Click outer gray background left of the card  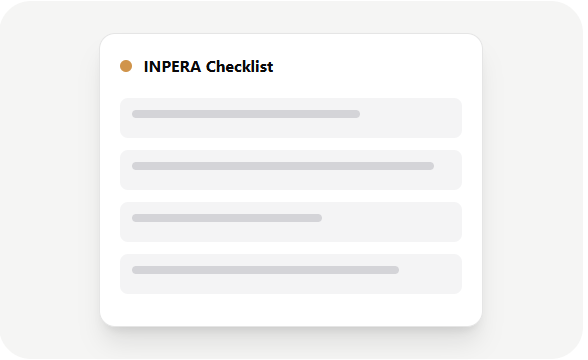point(51,180)
